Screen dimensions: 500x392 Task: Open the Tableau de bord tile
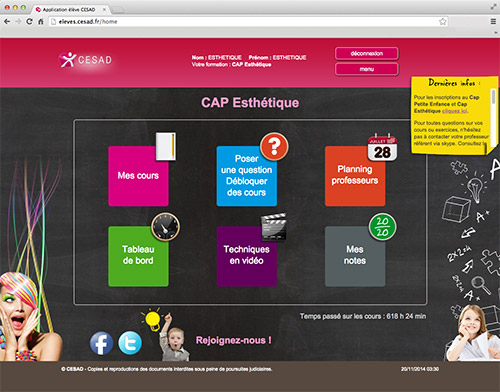(x=138, y=256)
